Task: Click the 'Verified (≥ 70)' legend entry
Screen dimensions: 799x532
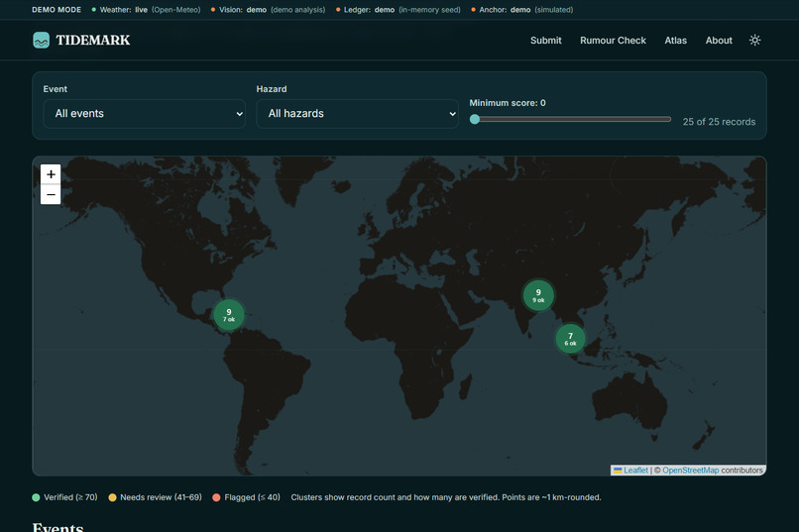Action: [64, 497]
